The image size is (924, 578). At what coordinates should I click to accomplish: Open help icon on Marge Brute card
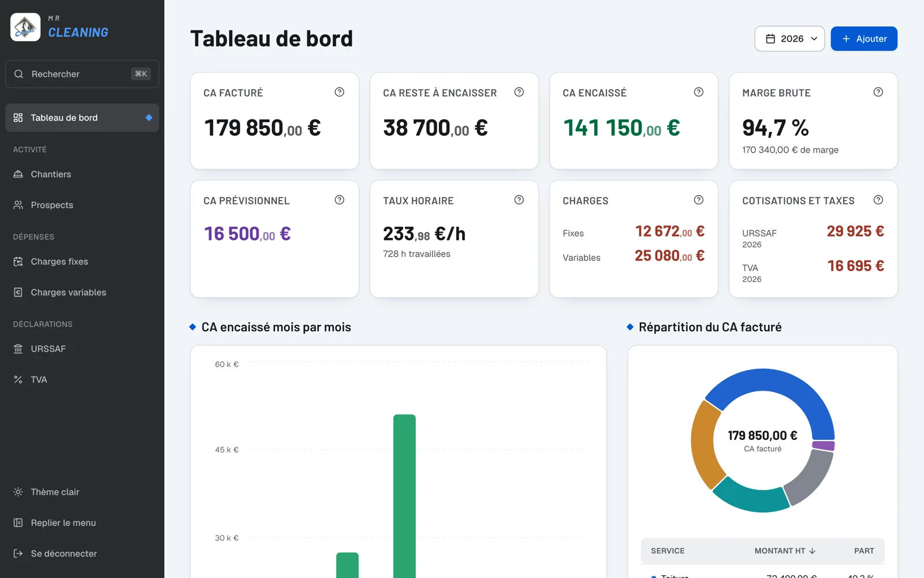[878, 92]
